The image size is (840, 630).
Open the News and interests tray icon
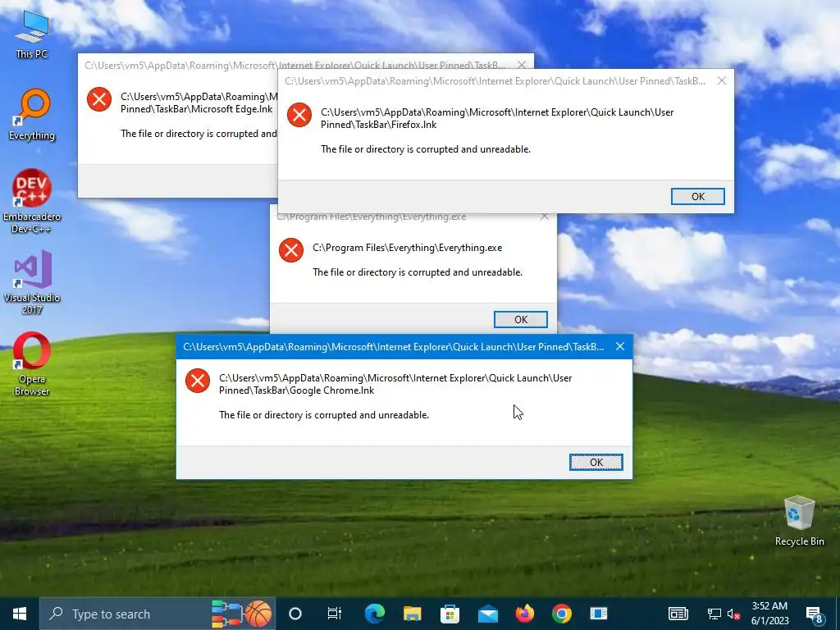point(678,614)
